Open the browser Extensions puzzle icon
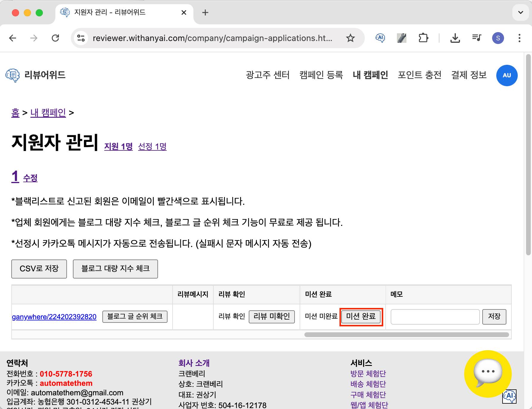This screenshot has height=409, width=532. point(423,38)
